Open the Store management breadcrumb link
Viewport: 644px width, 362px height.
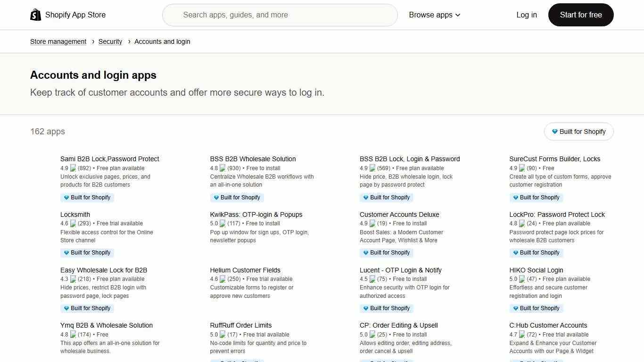tap(58, 41)
